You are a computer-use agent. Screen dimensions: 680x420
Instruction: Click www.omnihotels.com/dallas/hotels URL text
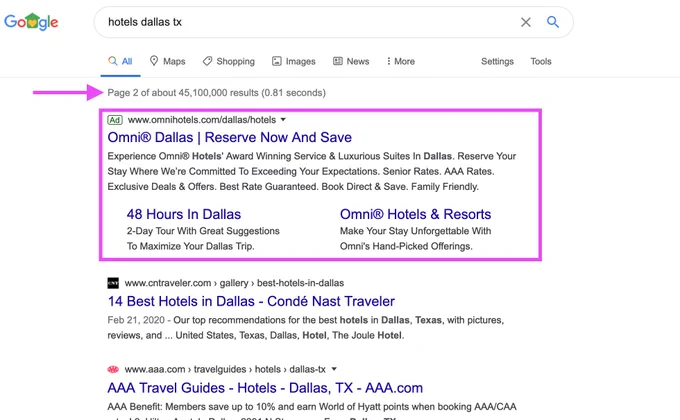coord(202,120)
